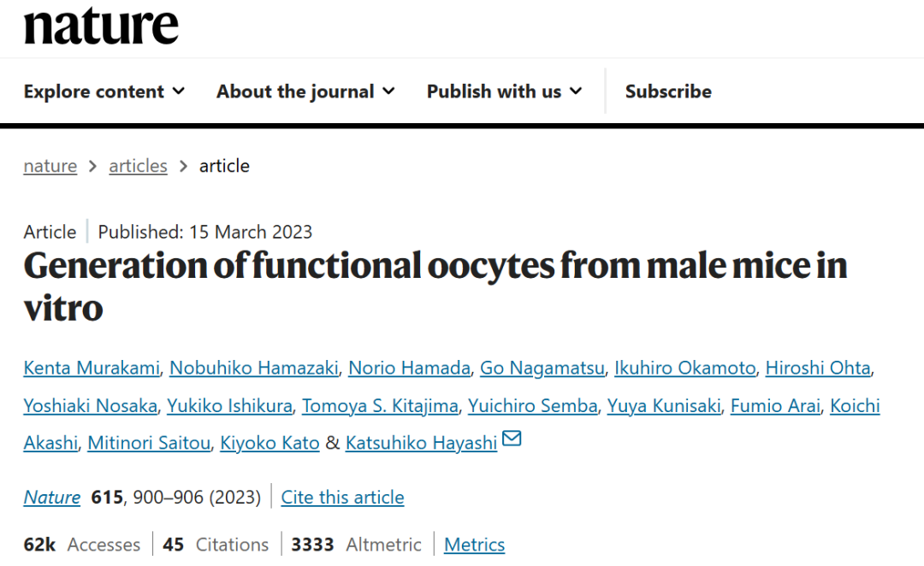This screenshot has width=924, height=566.
Task: Open author Mitinori Saitou link
Action: click(x=149, y=442)
